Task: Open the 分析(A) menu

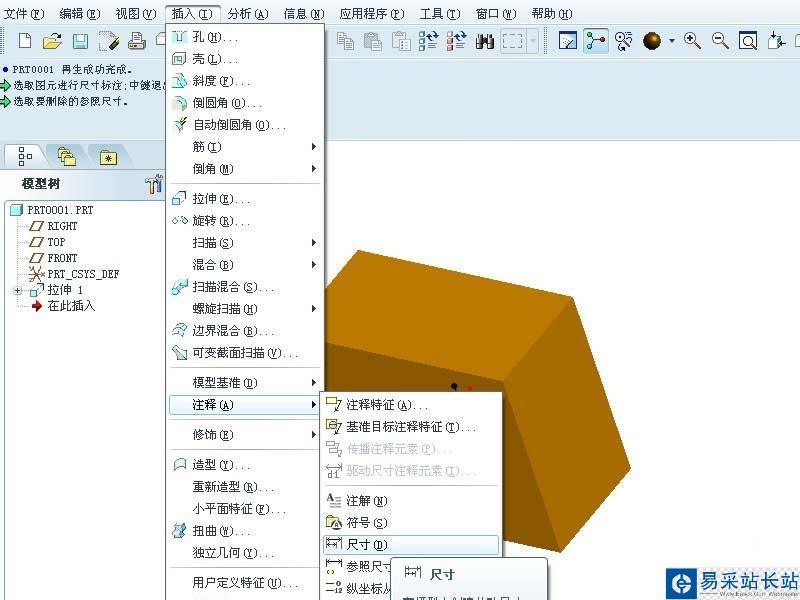Action: click(x=248, y=14)
